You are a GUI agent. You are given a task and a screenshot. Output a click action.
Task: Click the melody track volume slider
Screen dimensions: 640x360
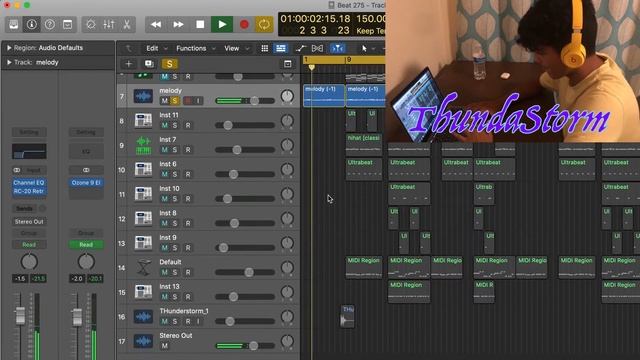245,101
